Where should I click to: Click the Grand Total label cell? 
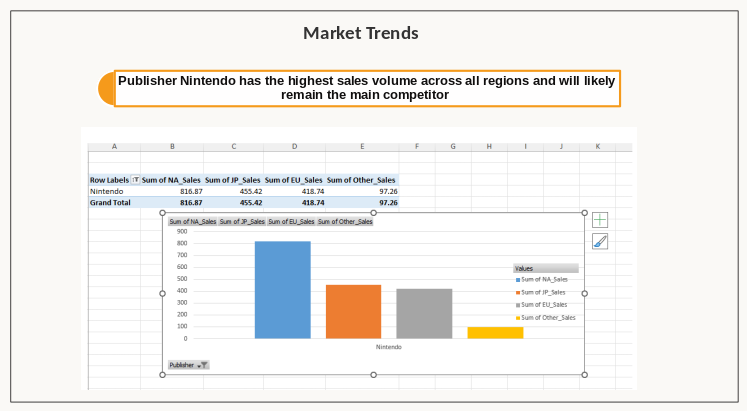(x=114, y=202)
